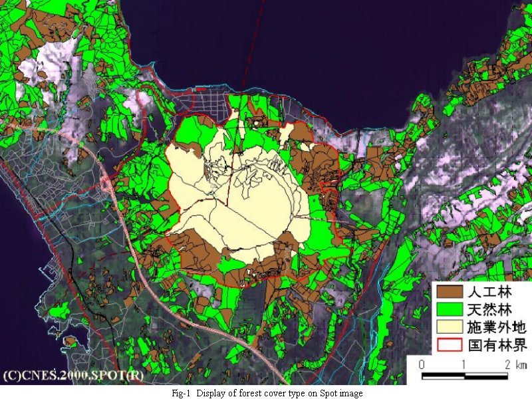The height and width of the screenshot is (399, 532).
Task: Select the cream 施業外地 legend swatch
Action: [450, 327]
